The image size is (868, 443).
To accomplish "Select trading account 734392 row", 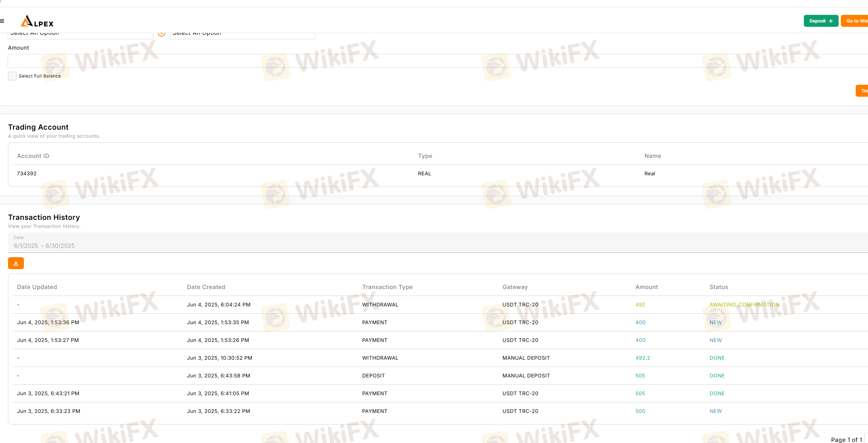I will click(27, 174).
